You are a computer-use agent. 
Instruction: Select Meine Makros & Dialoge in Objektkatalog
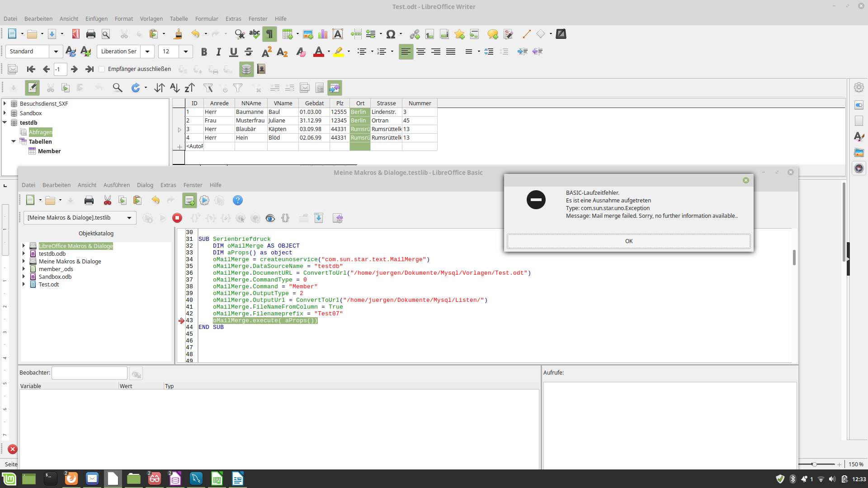click(x=70, y=261)
